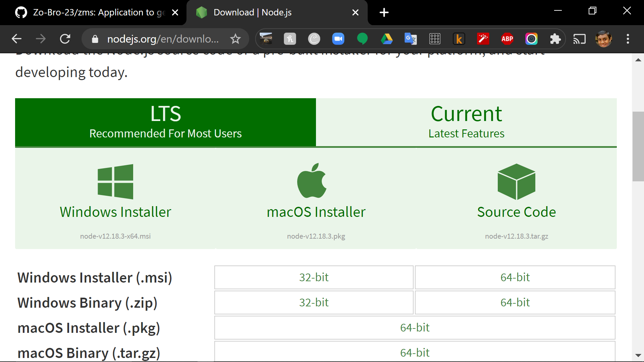644x362 pixels.
Task: Reload the page
Action: coord(65,39)
